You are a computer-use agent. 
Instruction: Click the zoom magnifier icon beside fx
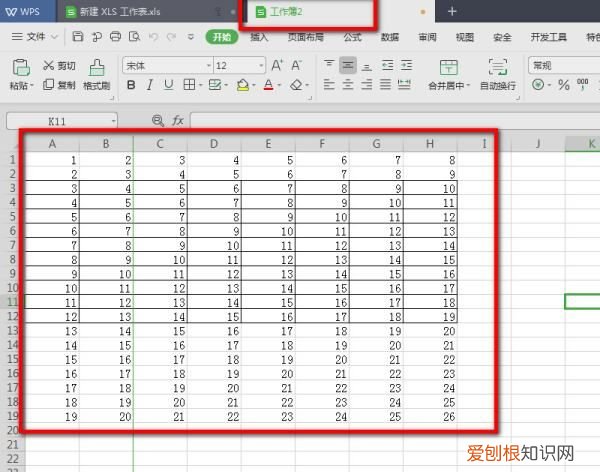(x=158, y=121)
